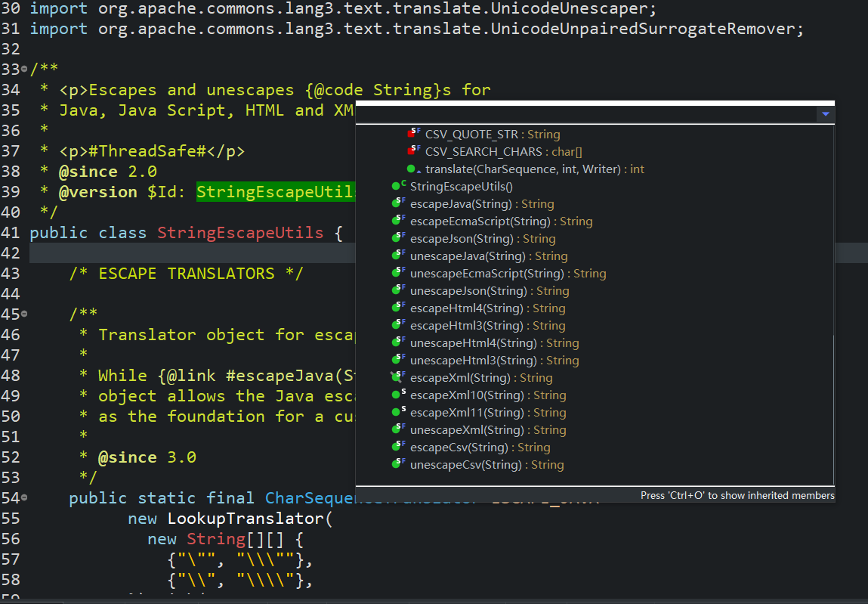Click the method icon beside escapeCsv(String)
This screenshot has height=604, width=868.
[x=398, y=445]
